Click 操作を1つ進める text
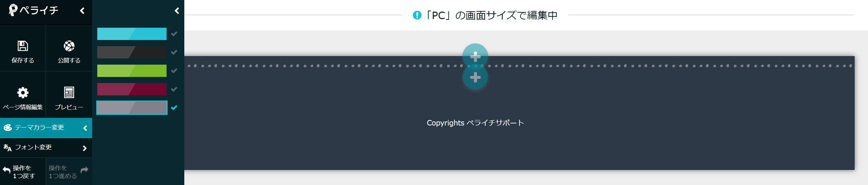The image size is (868, 185). pos(63,172)
